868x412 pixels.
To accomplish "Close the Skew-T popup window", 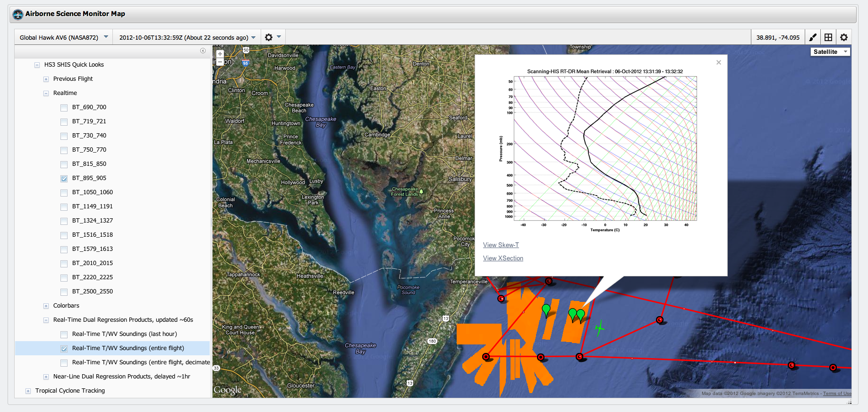I will [718, 62].
